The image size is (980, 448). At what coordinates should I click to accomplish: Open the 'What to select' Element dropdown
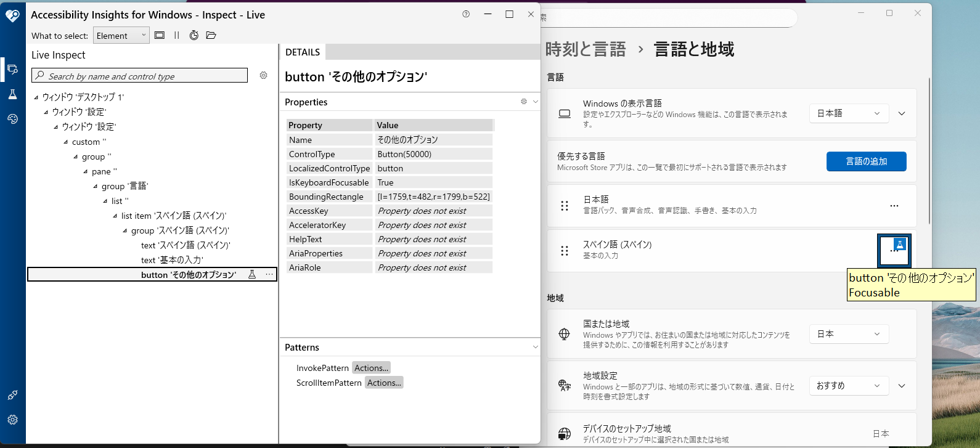(121, 36)
